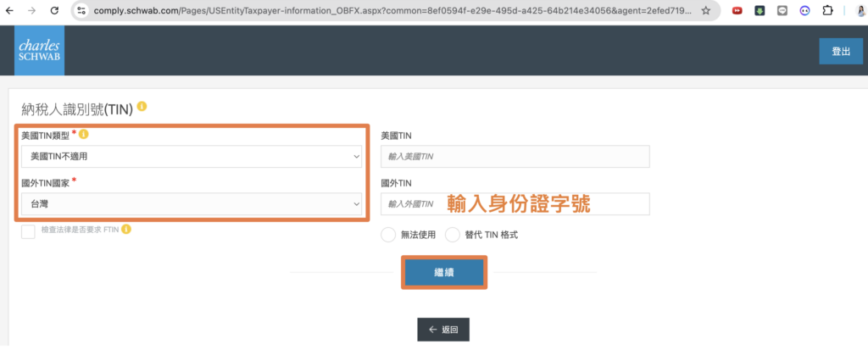Open the 美國TIN類型 dropdown

(x=192, y=157)
